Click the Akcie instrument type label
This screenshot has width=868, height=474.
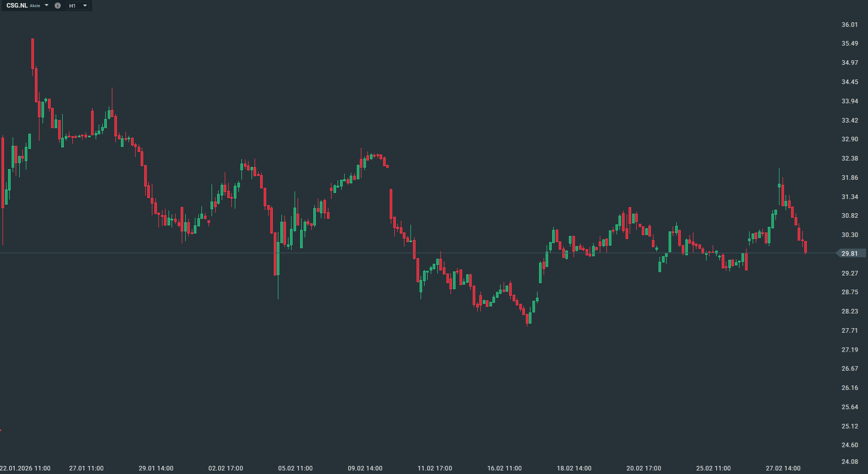(35, 6)
